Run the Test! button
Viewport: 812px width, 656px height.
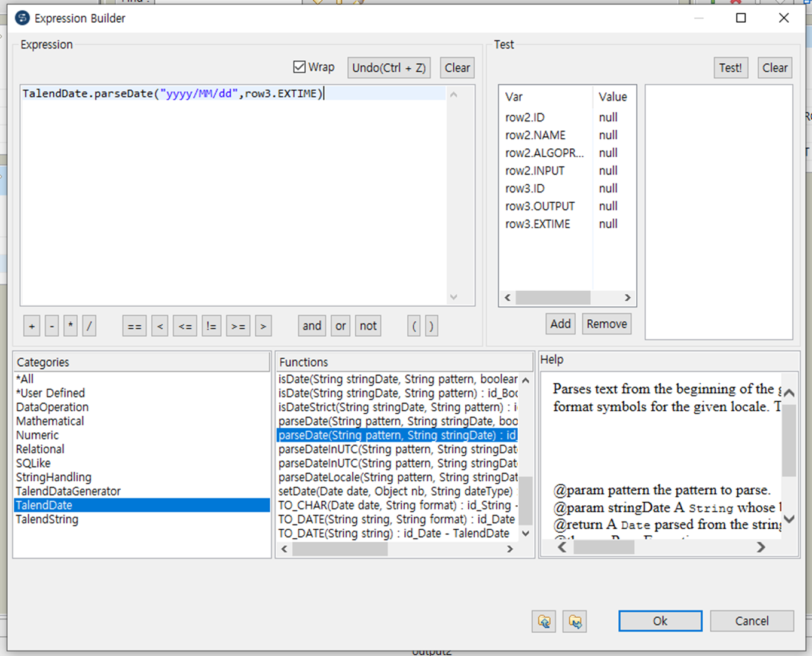point(731,68)
